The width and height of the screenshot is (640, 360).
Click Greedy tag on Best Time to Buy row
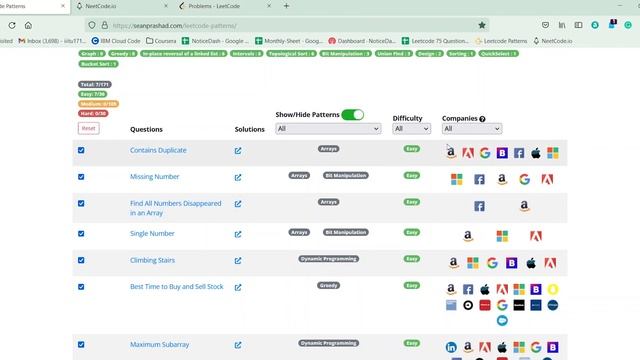[x=329, y=285]
